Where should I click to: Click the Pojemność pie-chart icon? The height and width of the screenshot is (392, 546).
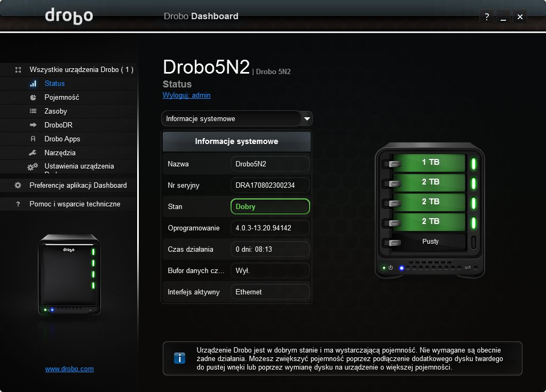(x=33, y=98)
